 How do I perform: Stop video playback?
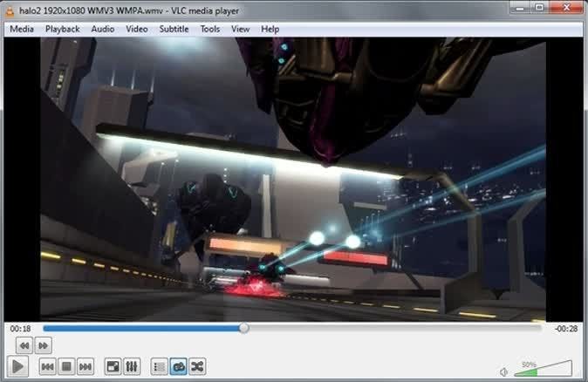click(66, 367)
